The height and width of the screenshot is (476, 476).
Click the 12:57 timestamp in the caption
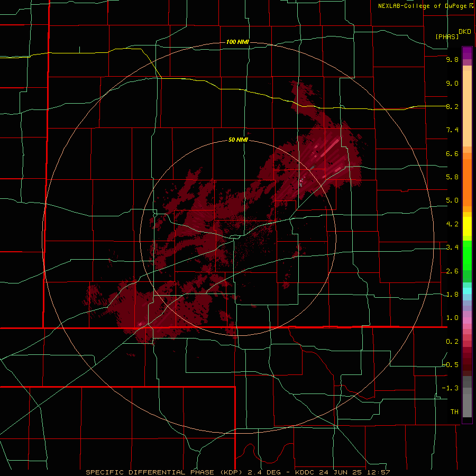(x=379, y=472)
